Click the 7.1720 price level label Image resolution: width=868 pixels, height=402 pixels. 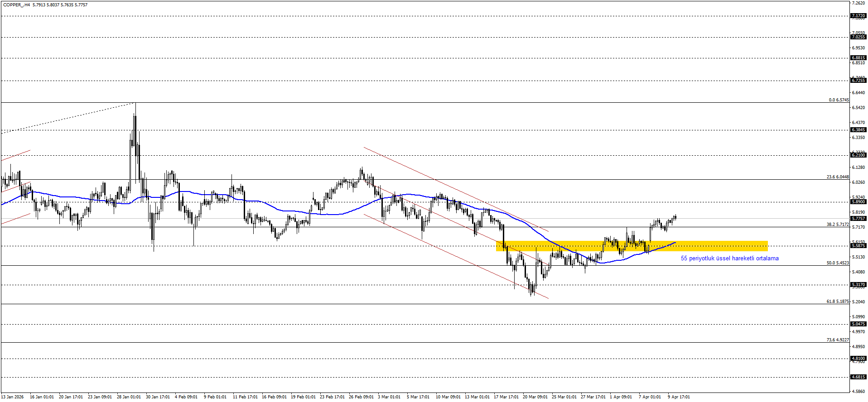tap(858, 16)
